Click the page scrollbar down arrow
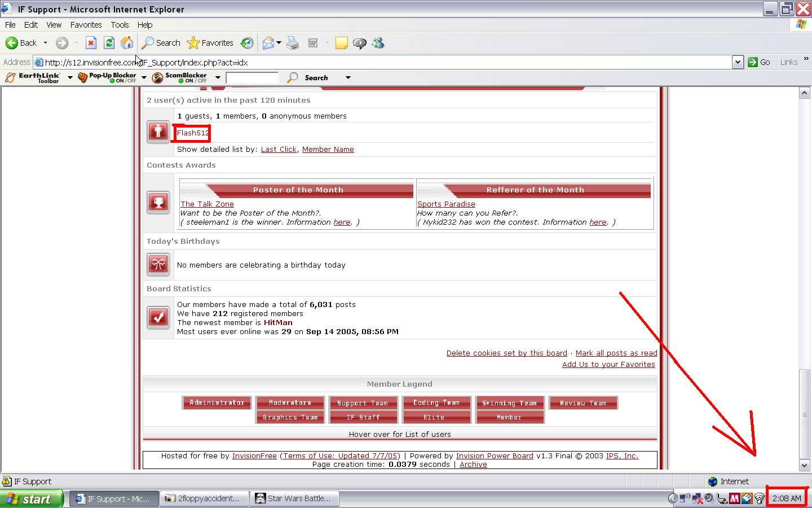 click(805, 466)
